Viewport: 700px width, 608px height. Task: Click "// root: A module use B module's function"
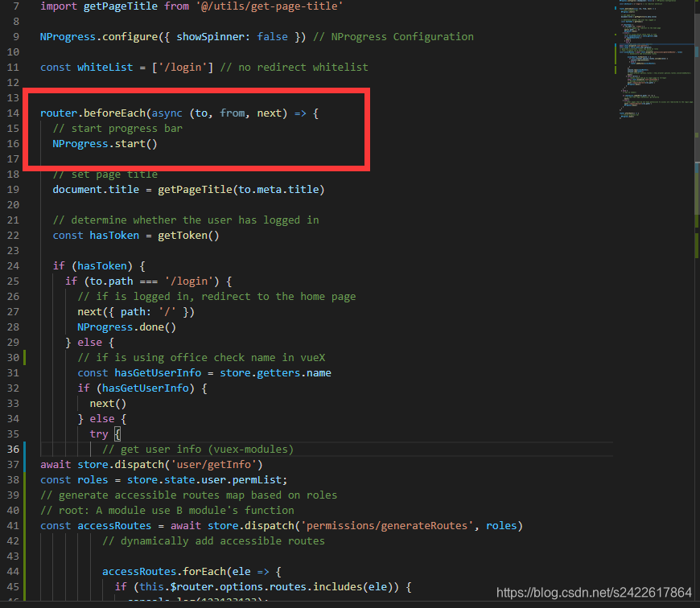click(x=167, y=511)
